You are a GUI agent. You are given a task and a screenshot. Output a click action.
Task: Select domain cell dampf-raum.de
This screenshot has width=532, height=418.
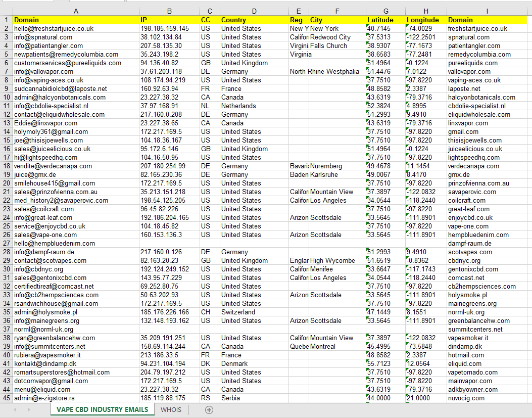coord(487,244)
